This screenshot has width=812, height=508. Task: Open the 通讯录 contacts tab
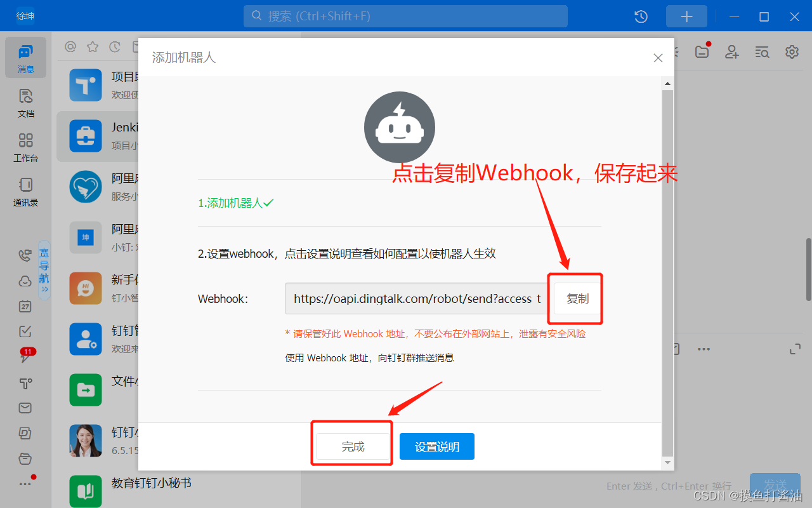pos(25,192)
